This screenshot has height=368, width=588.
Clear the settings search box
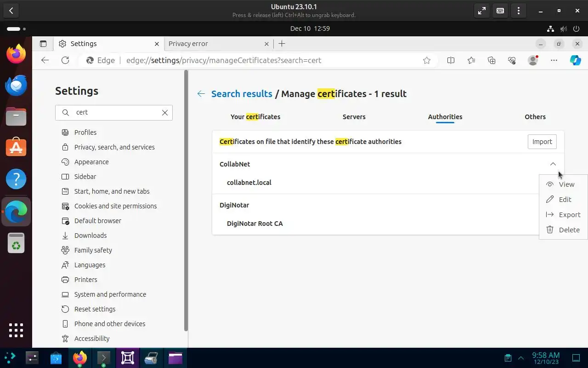point(165,113)
